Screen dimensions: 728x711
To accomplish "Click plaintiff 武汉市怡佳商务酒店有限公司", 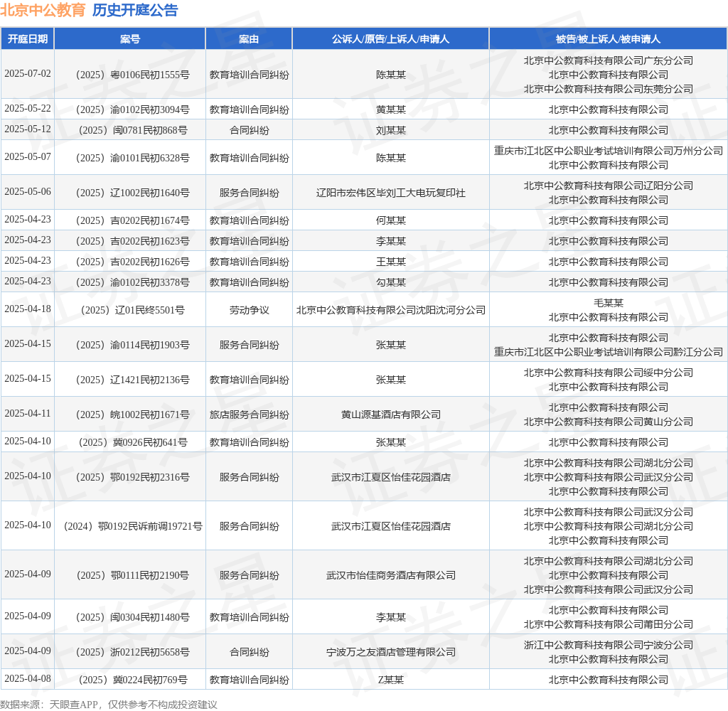I will pos(391,575).
